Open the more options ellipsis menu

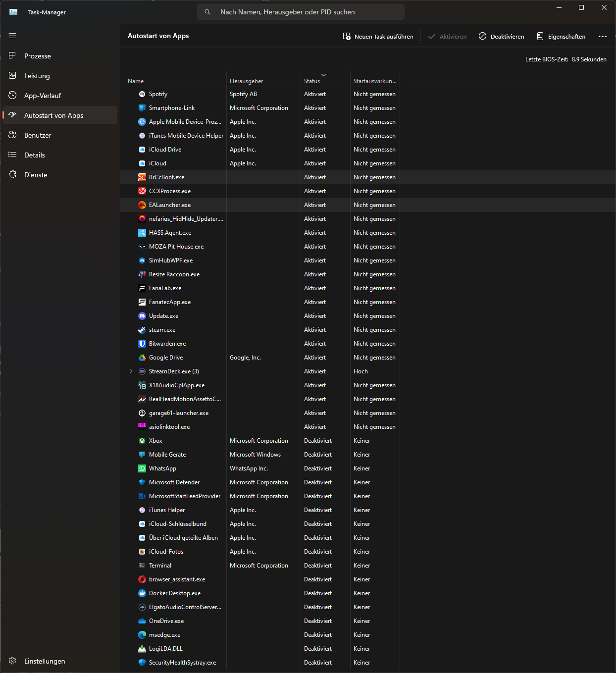pos(603,37)
